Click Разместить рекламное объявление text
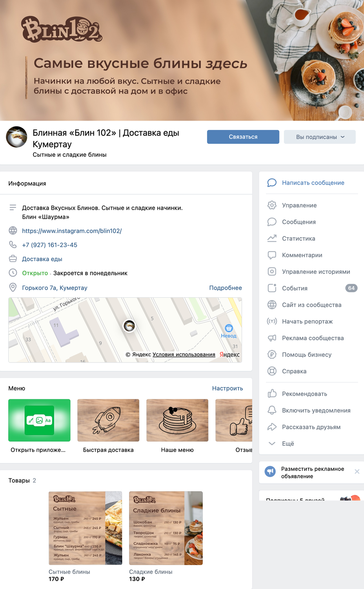 click(313, 472)
